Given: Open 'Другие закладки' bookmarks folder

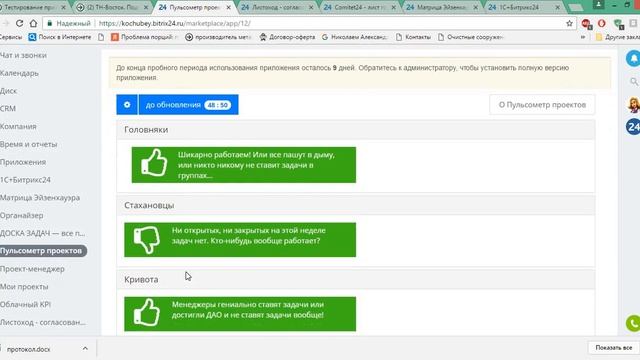Looking at the screenshot, I should (618, 37).
